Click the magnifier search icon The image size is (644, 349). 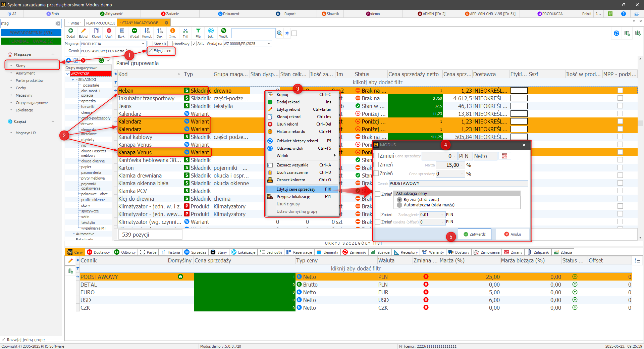279,33
